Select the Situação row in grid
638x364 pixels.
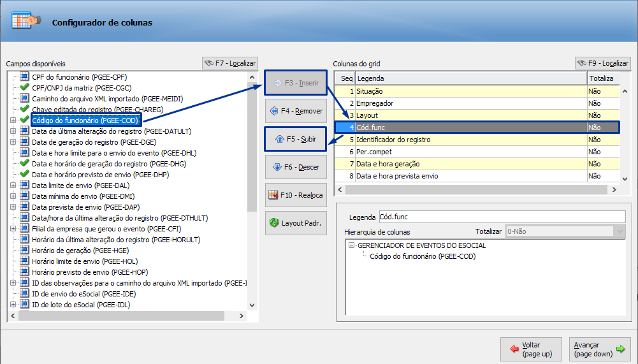(477, 91)
